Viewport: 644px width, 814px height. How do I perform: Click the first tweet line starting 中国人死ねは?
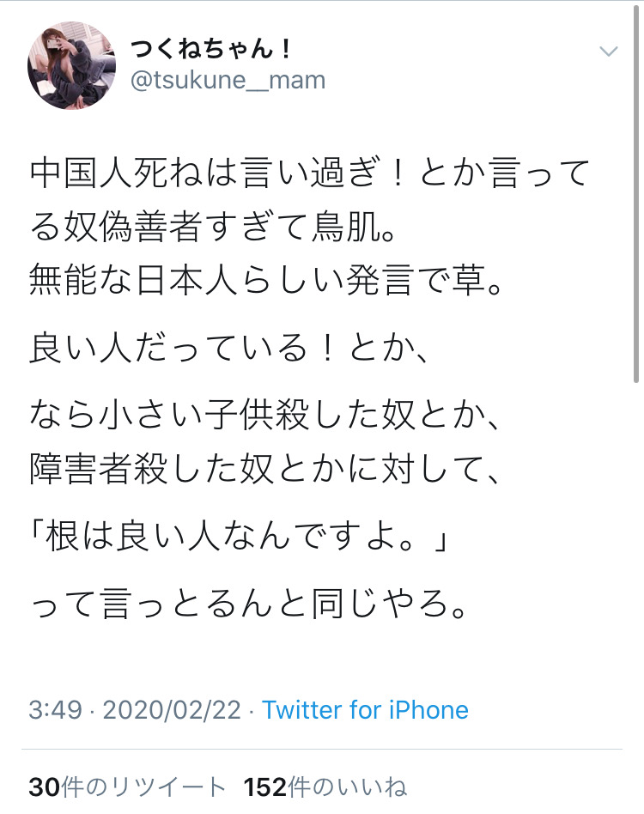click(310, 173)
